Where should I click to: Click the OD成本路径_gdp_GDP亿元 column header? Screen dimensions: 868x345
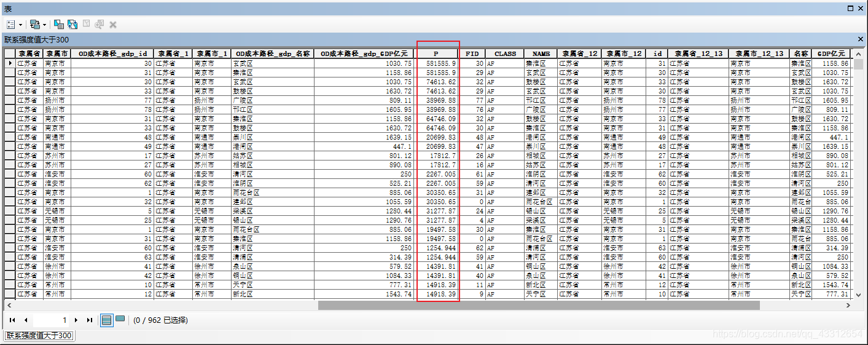[364, 54]
